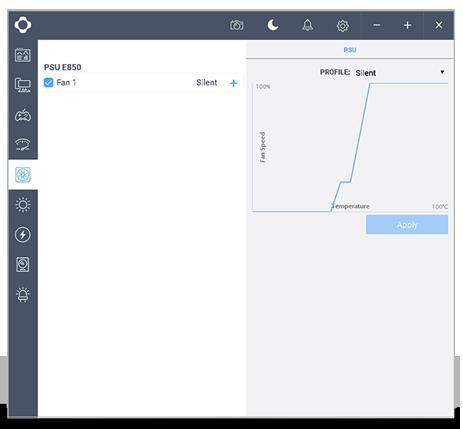Switch to the PSU tab
Image resolution: width=463 pixels, height=429 pixels.
[350, 50]
